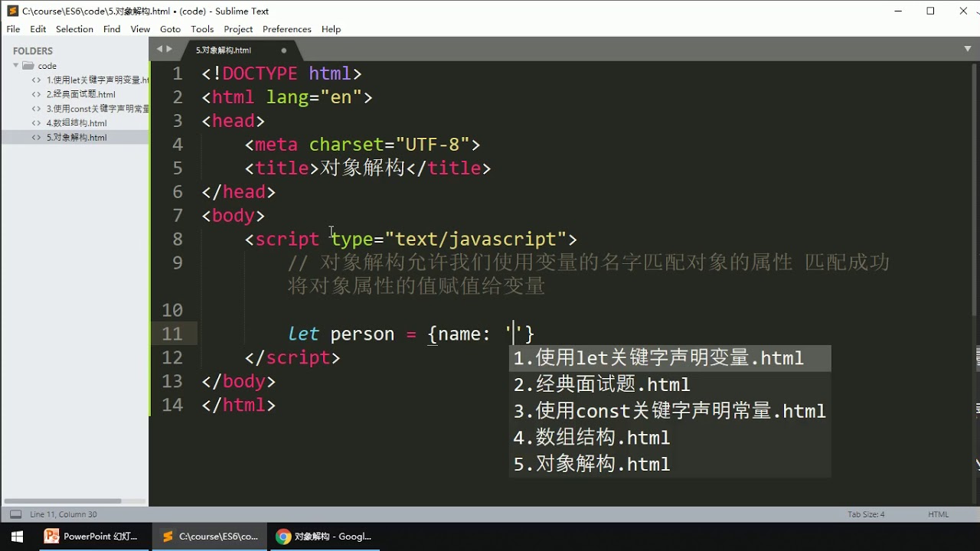Open HTML syntax selector in status bar
This screenshot has height=551, width=980.
[x=938, y=515]
